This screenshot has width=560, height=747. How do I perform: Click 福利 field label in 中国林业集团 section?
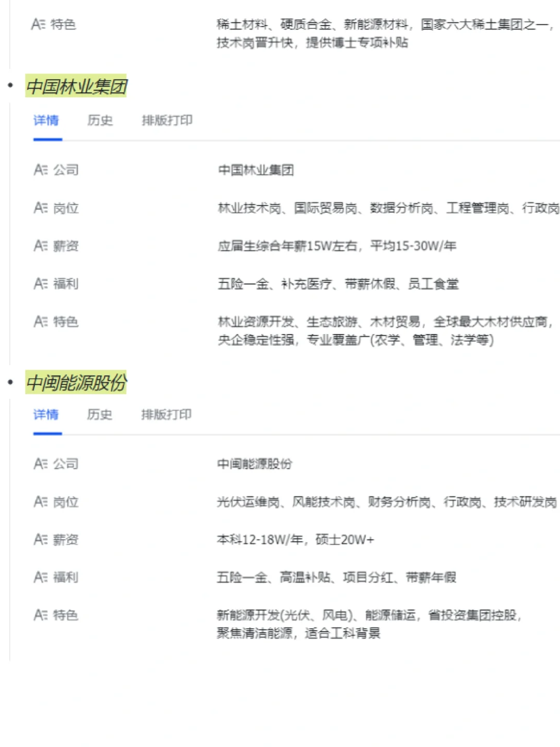66,284
